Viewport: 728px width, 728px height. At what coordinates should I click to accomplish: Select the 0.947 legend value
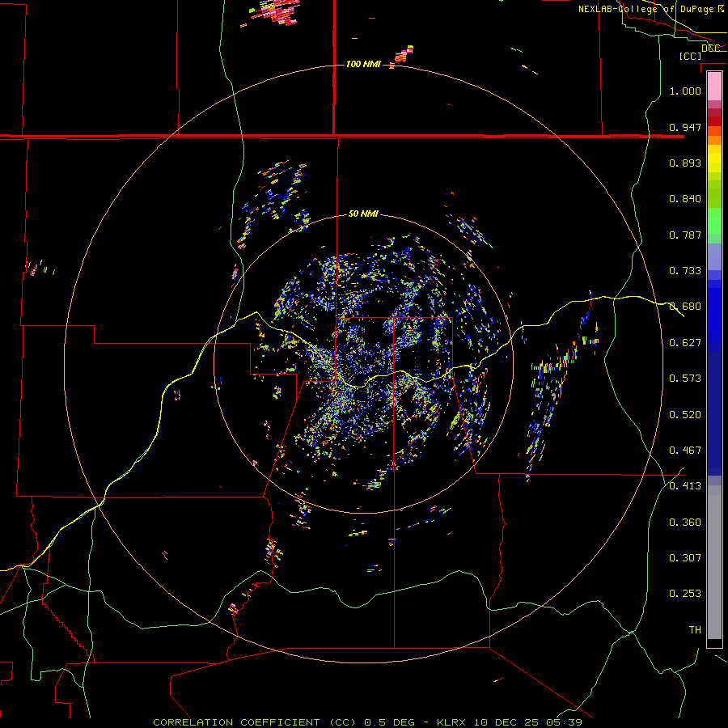(x=685, y=127)
